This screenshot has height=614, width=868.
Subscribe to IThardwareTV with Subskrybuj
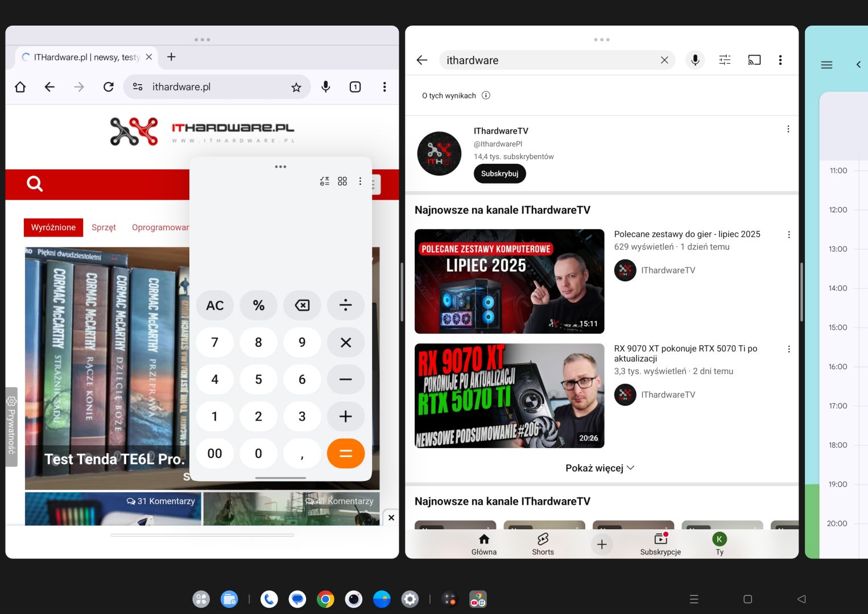[x=500, y=173]
